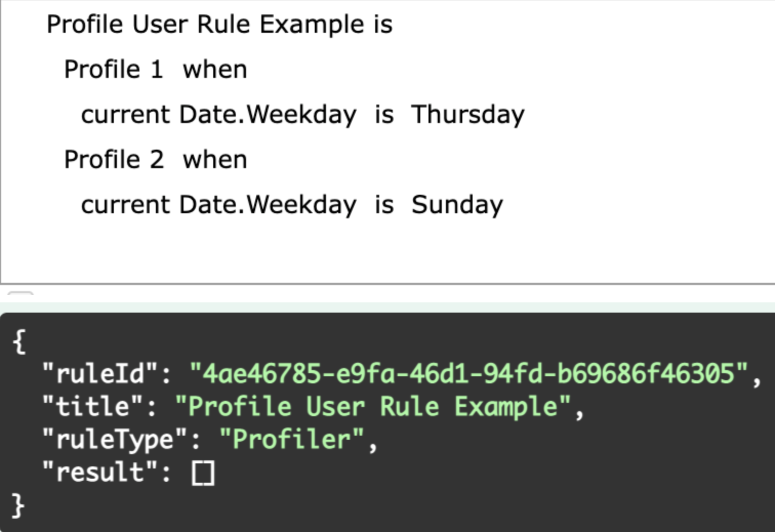Click the "is" operator before Thursday

(x=384, y=114)
